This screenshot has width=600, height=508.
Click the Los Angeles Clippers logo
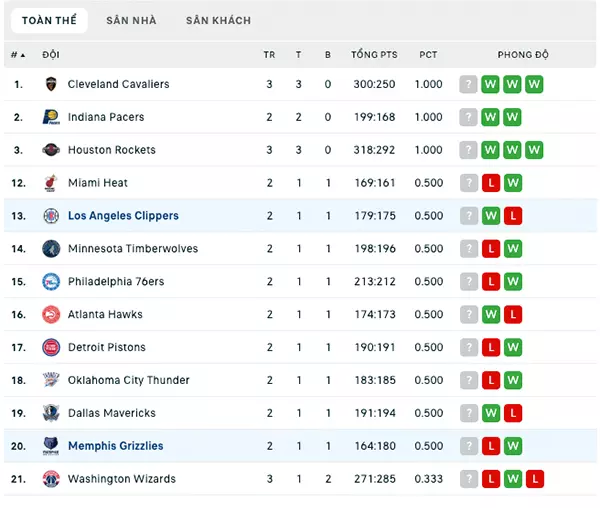(51, 216)
